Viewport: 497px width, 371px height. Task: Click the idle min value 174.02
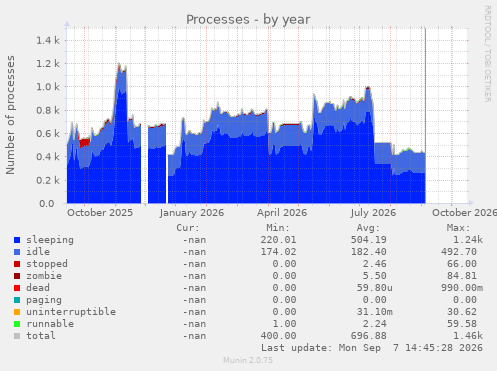[x=278, y=252]
